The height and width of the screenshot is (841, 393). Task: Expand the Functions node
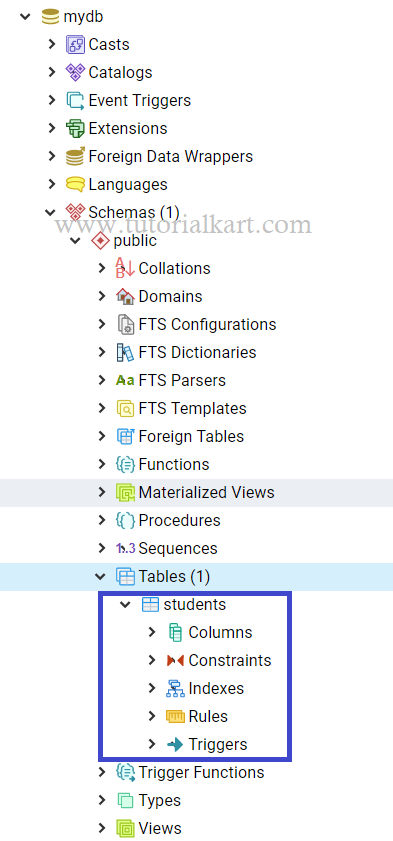coord(102,464)
